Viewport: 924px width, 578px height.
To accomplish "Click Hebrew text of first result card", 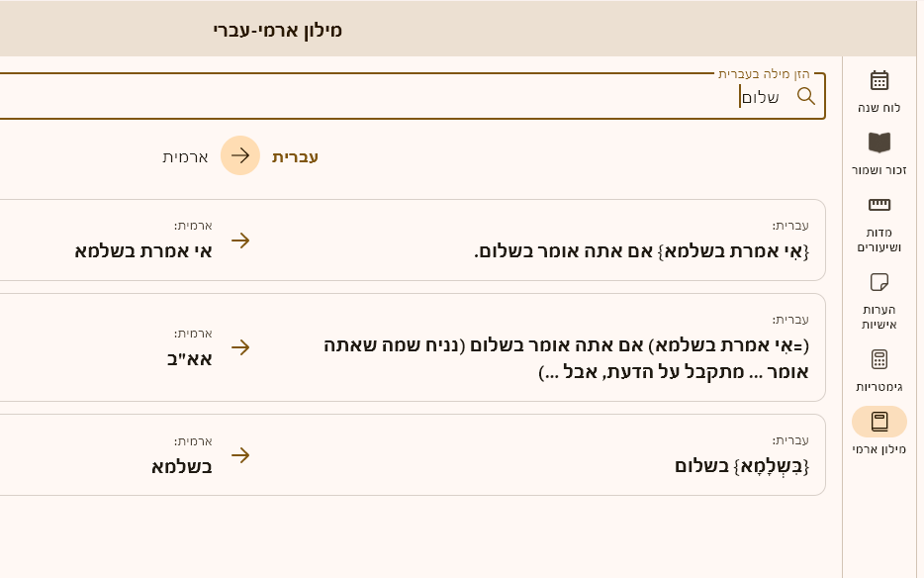I will (641, 250).
